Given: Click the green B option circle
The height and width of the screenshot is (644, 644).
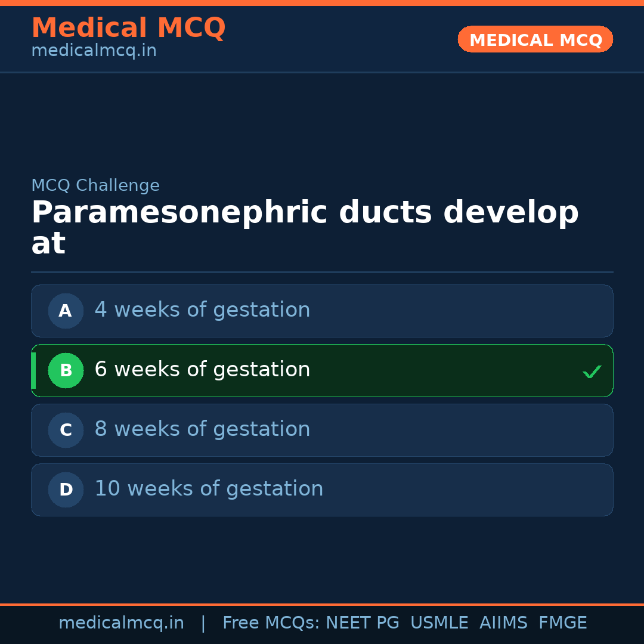Looking at the screenshot, I should (66, 370).
